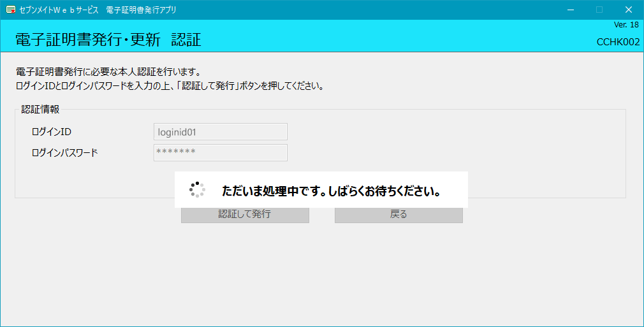This screenshot has width=644, height=327.
Task: Click the window title セブンメイトWebサービス
Action: tap(98, 10)
